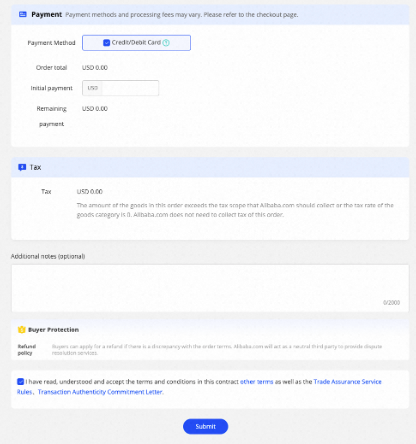416x444 pixels.
Task: Toggle the Credit/Debit Card checkbox
Action: 106,43
